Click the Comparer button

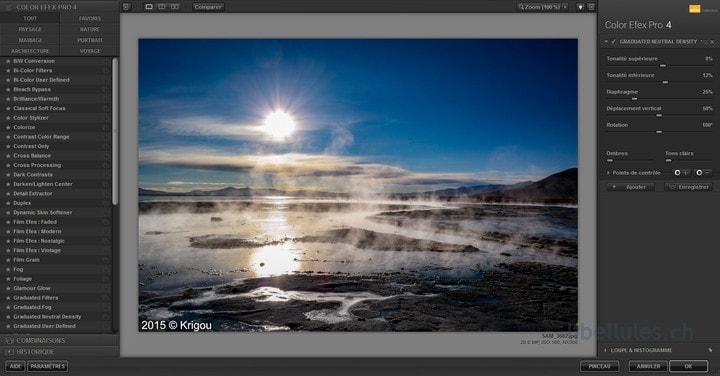(208, 7)
